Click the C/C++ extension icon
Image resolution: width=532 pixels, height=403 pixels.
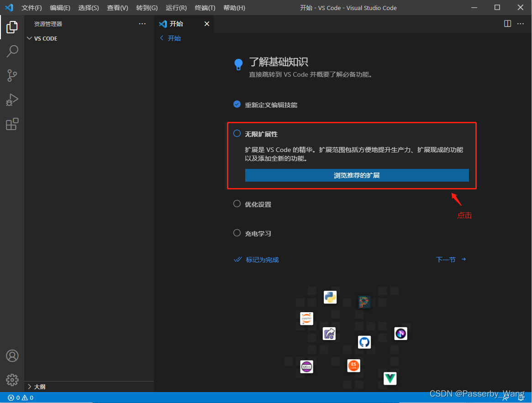tap(307, 366)
